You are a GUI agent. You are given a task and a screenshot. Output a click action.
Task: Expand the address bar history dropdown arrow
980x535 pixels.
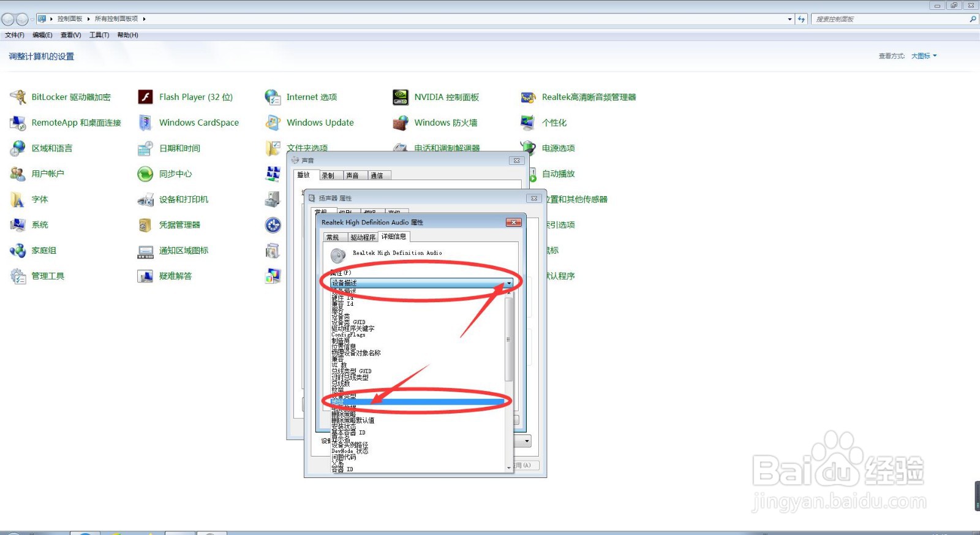click(x=790, y=19)
